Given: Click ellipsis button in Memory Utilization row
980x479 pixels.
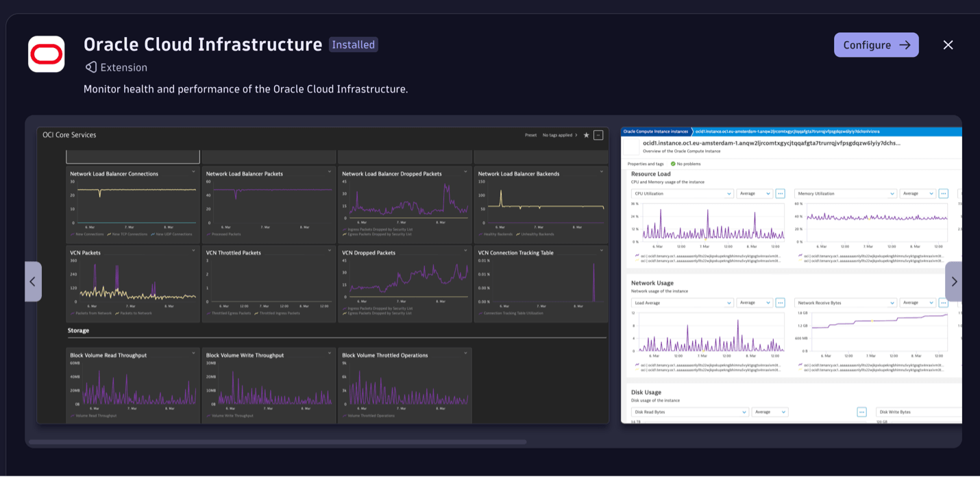Looking at the screenshot, I should (943, 194).
